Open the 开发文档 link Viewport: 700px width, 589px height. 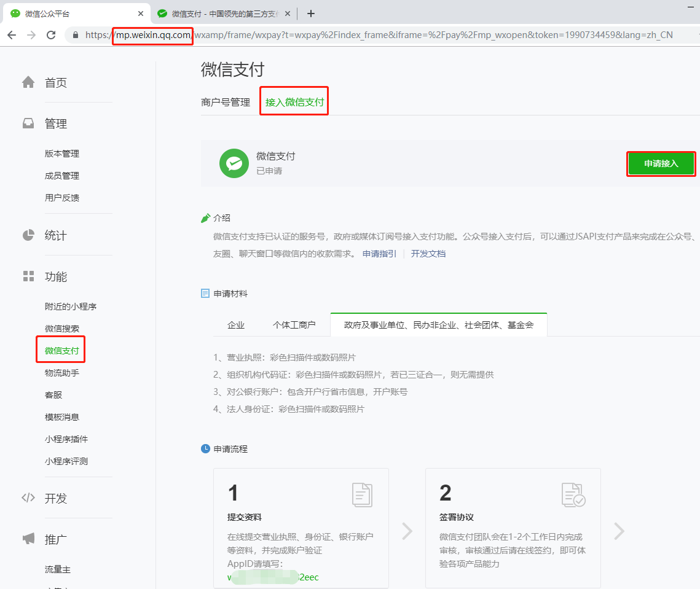[428, 254]
